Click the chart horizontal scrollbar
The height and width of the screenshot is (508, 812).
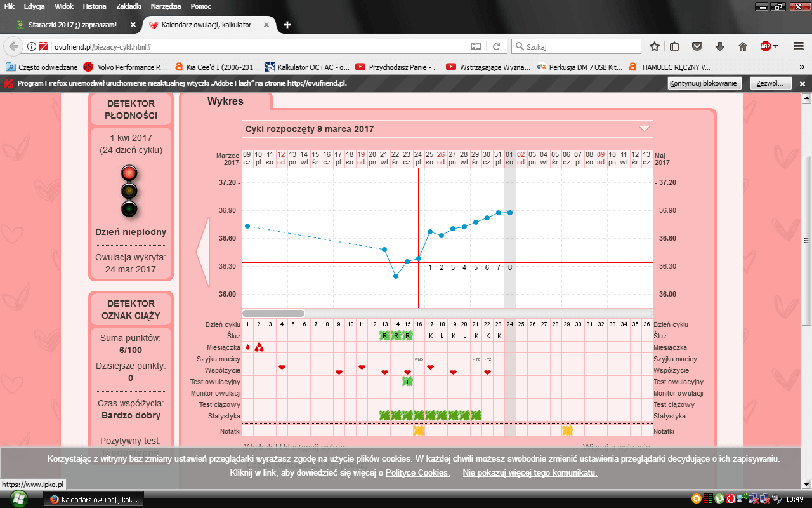[273, 313]
